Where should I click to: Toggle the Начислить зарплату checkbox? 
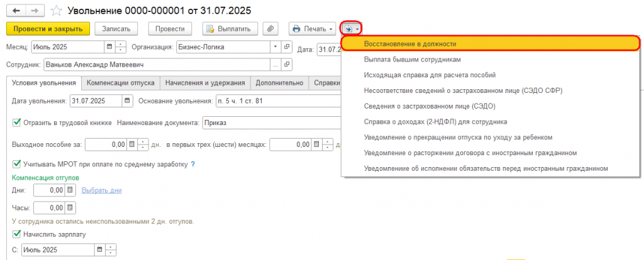pos(17,234)
